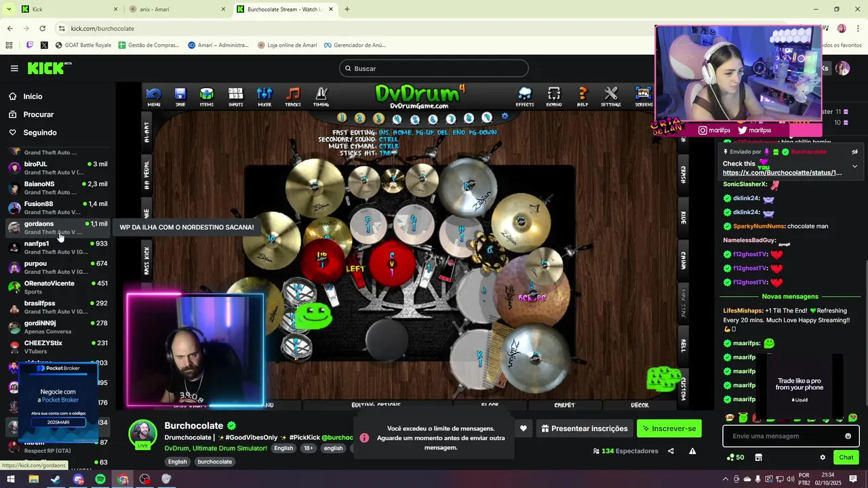Open the Kick hamburger sidebar menu
This screenshot has width=868, height=488.
[x=14, y=68]
